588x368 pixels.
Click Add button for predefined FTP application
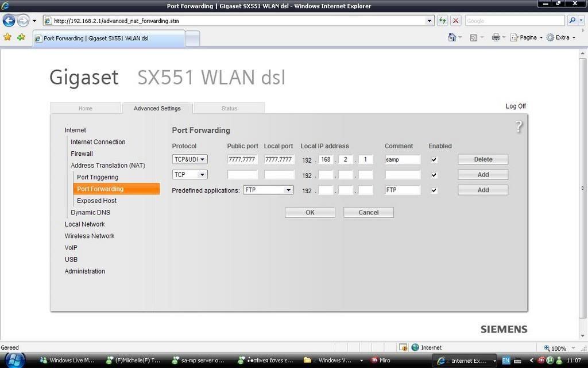coord(483,190)
